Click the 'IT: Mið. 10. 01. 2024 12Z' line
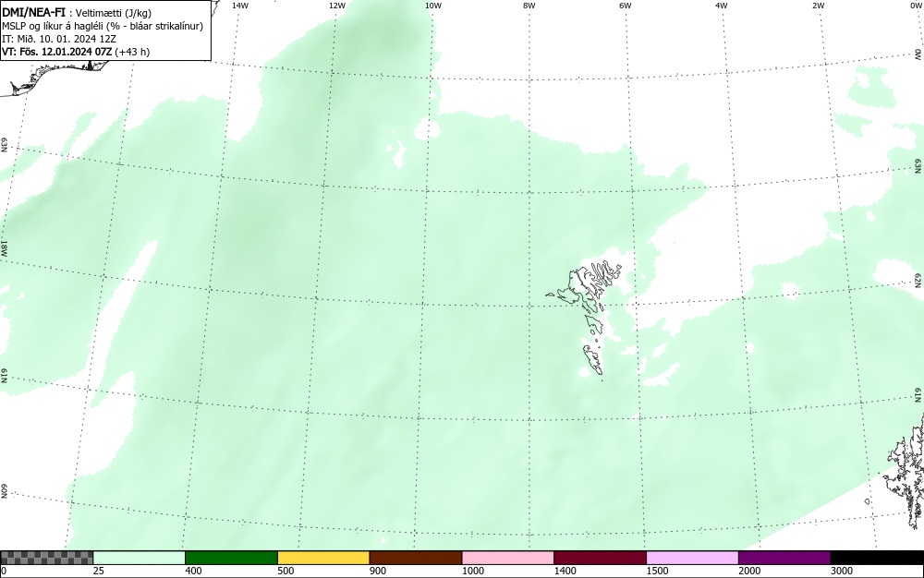 pos(59,39)
